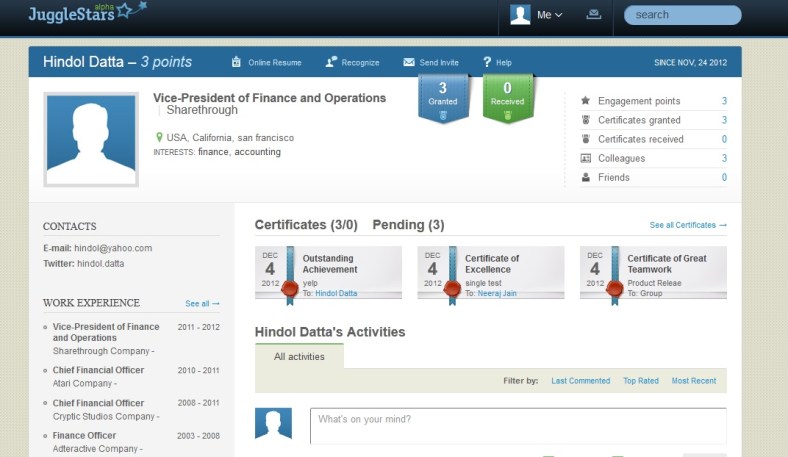Filter activities by Last Commented
Viewport: 788px width, 457px height.
[580, 381]
